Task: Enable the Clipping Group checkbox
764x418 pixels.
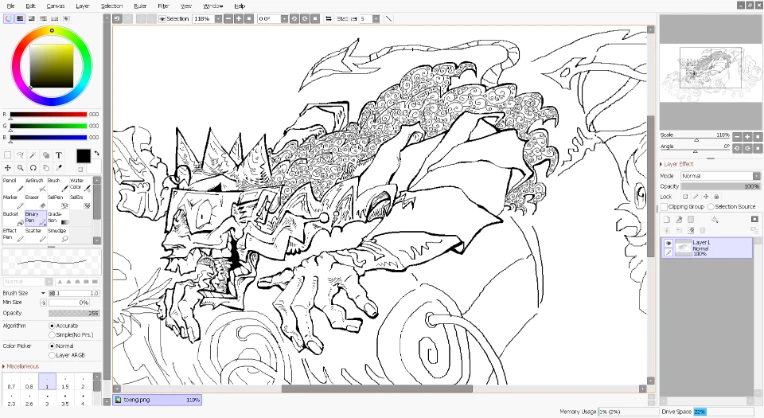Action: click(x=665, y=207)
